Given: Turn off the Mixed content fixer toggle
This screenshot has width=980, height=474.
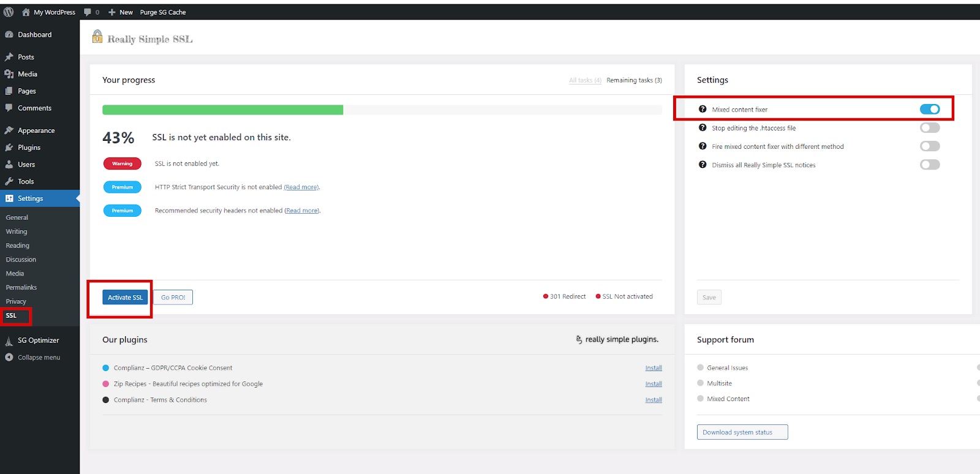Looking at the screenshot, I should (930, 109).
